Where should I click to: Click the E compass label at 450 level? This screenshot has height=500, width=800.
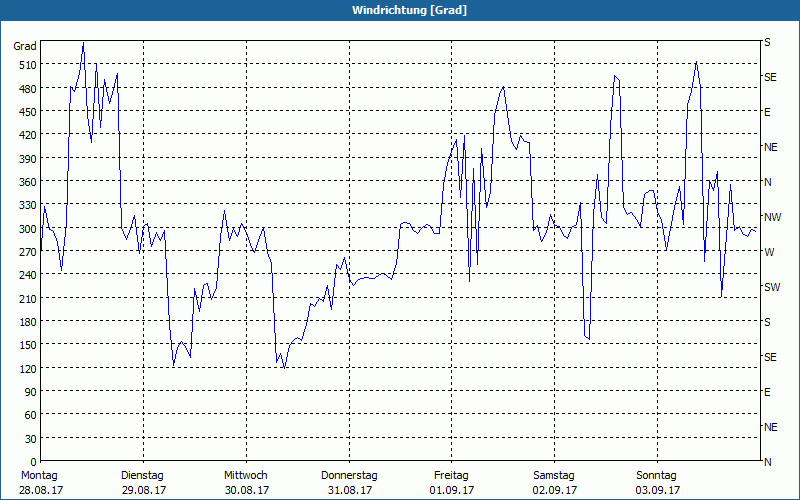[767, 112]
